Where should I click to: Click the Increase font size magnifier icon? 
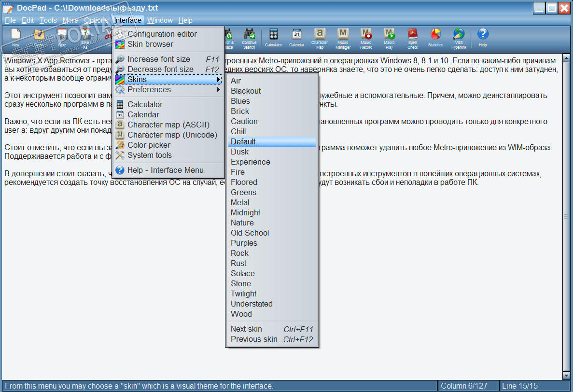(120, 59)
